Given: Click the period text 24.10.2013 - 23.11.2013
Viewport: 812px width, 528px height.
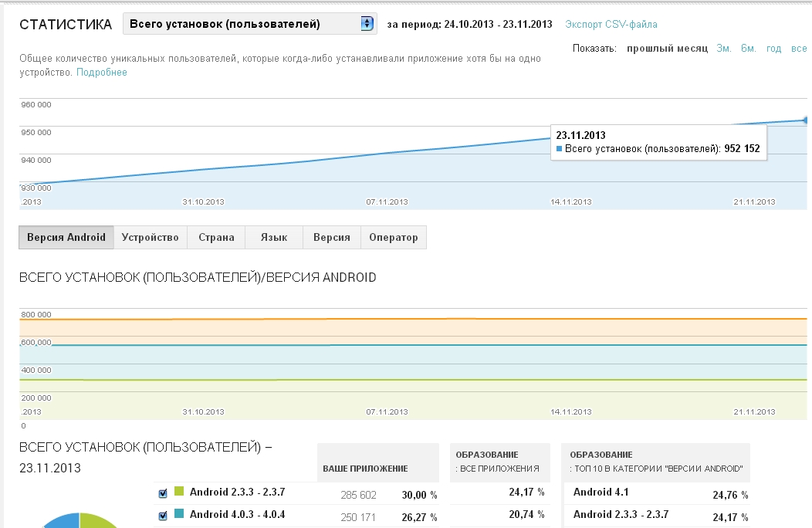Looking at the screenshot, I should [x=498, y=25].
